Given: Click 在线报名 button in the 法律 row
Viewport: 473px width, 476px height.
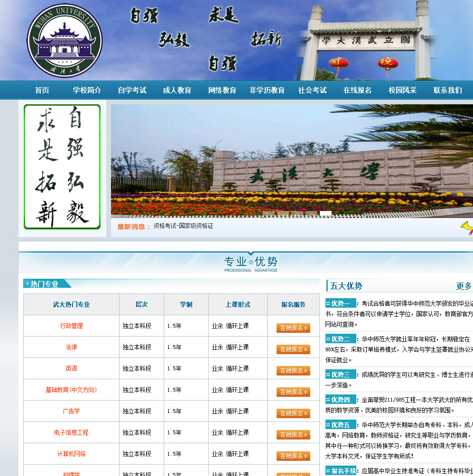Looking at the screenshot, I should click(x=293, y=349).
